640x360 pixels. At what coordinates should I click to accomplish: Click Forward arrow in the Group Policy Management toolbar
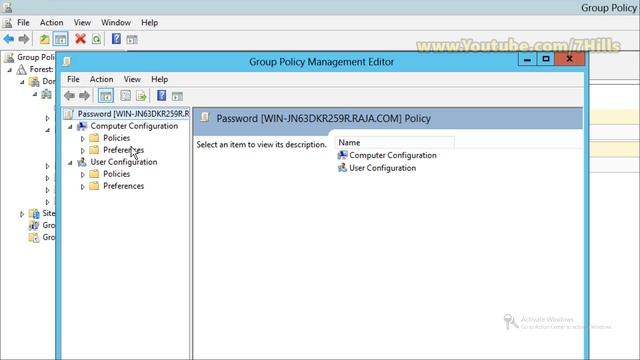tap(24, 39)
